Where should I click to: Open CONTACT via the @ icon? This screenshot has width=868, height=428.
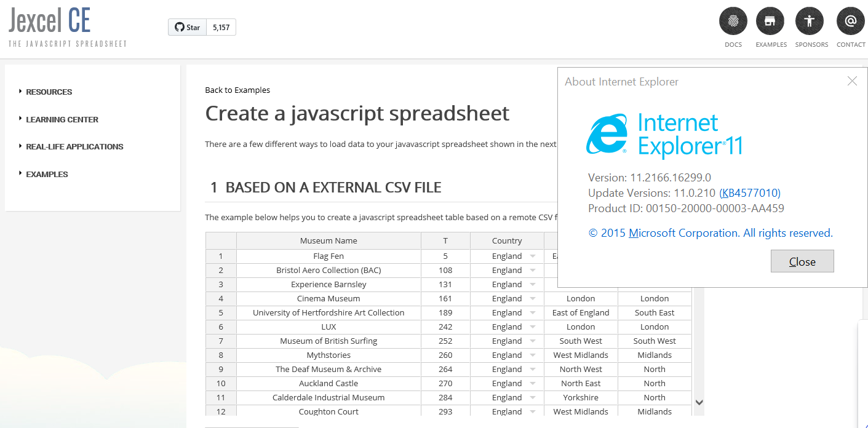[x=850, y=20]
